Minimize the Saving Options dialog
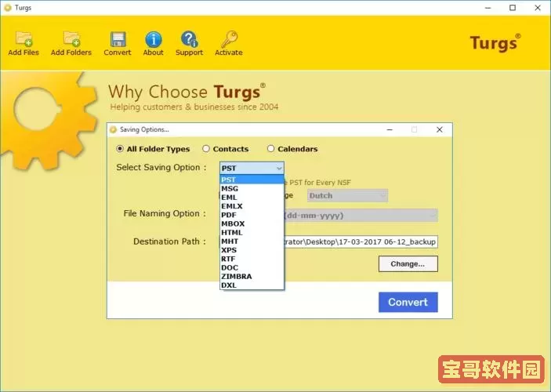 tap(390, 129)
